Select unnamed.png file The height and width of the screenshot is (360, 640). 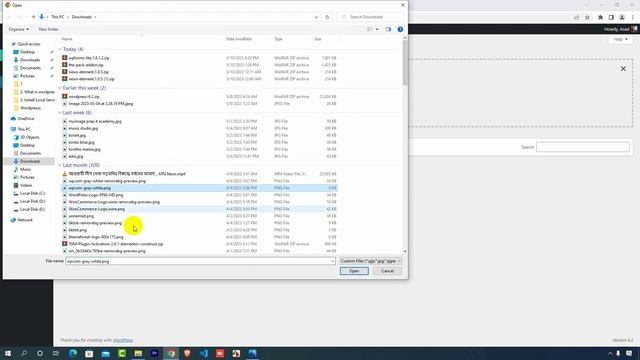81,216
